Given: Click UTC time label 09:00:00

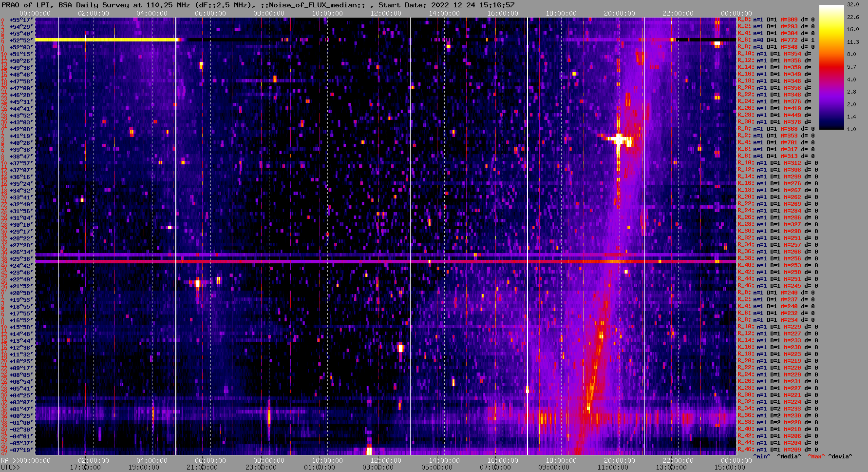Looking at the screenshot, I should point(553,467).
